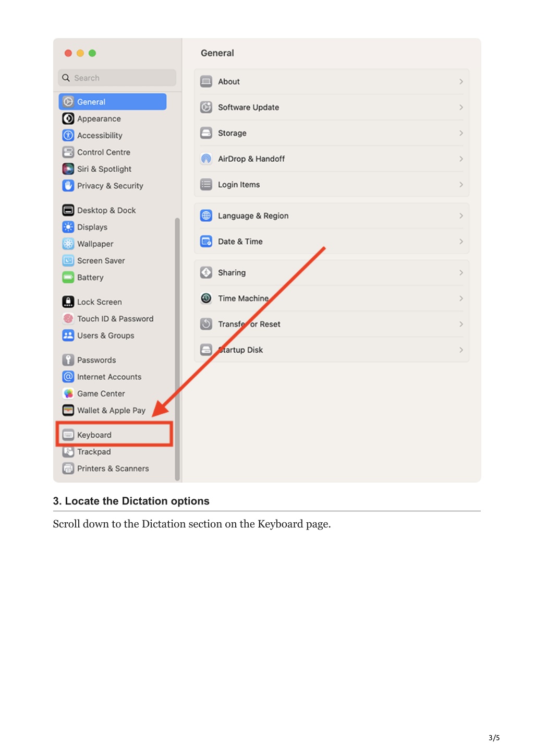
Task: Open Sharing row chevron
Action: coord(461,272)
